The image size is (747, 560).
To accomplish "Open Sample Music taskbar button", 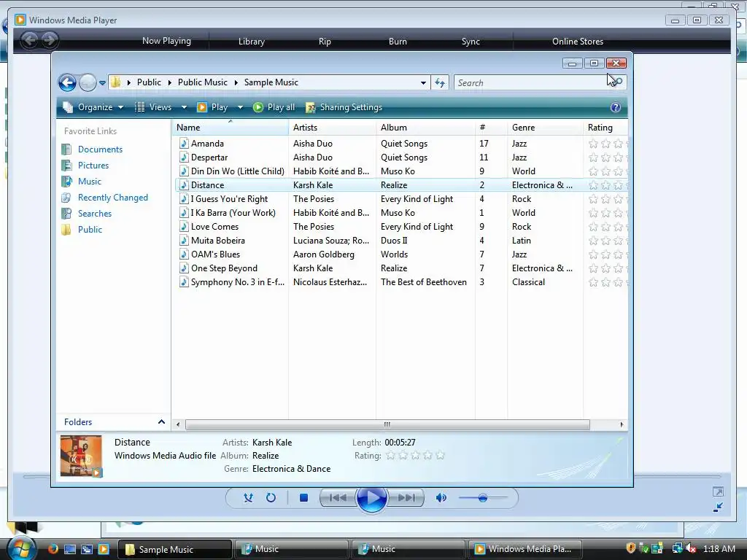I will 174,549.
